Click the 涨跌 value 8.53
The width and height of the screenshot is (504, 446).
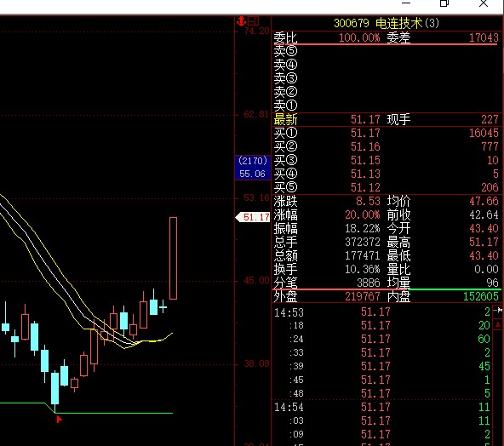pyautogui.click(x=369, y=201)
